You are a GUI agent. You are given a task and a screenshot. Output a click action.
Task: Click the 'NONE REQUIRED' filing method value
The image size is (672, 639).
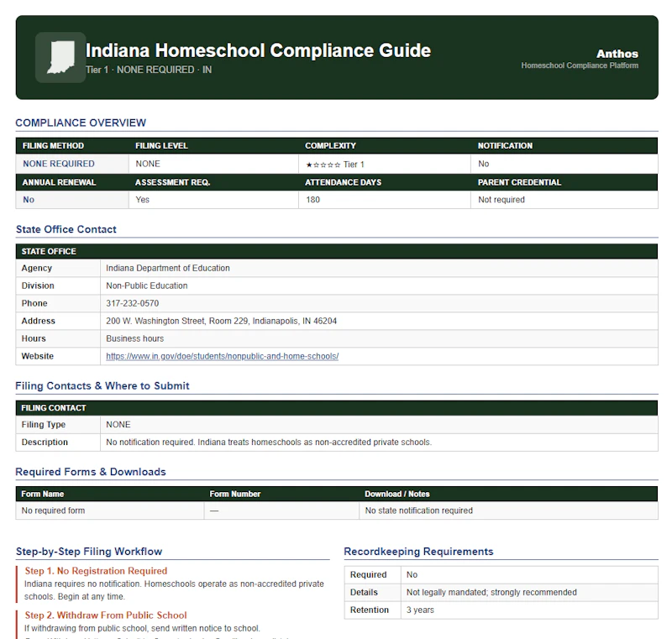59,164
